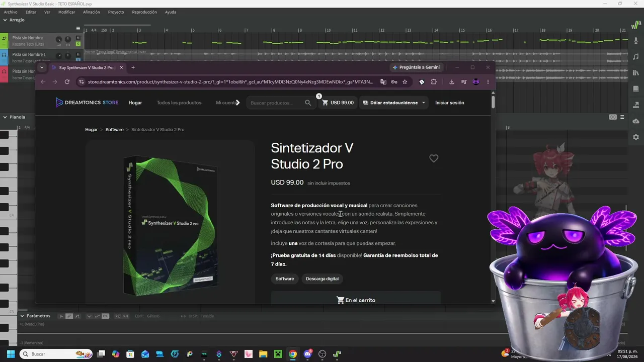Mute the Kasane Teto track
This screenshot has width=644, height=362.
(78, 38)
